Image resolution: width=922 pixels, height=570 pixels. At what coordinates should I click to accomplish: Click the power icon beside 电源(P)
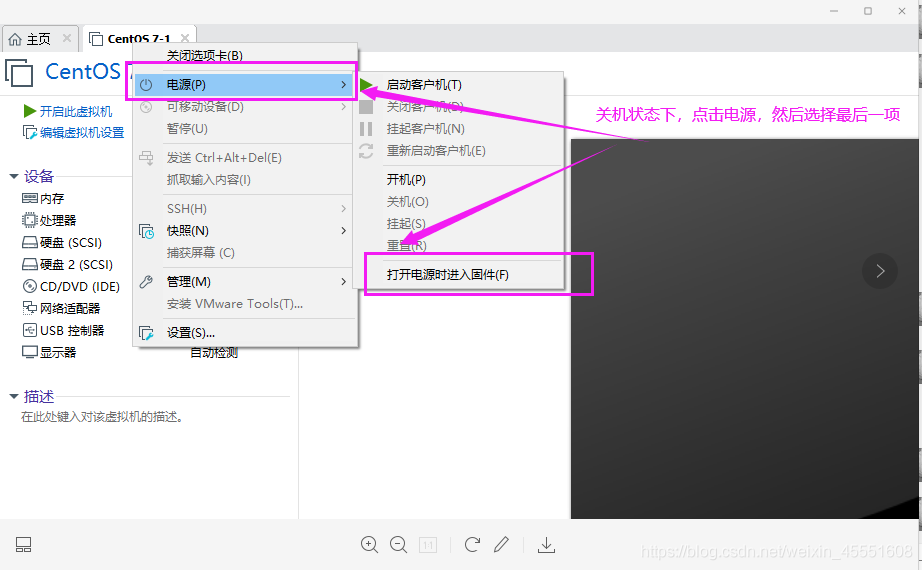pos(146,85)
